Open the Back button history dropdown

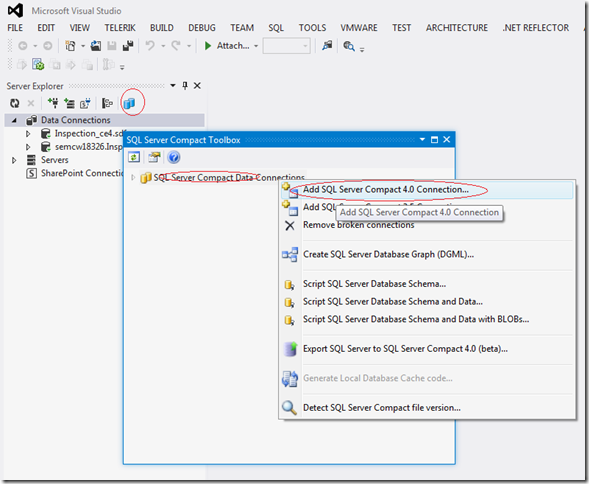35,46
